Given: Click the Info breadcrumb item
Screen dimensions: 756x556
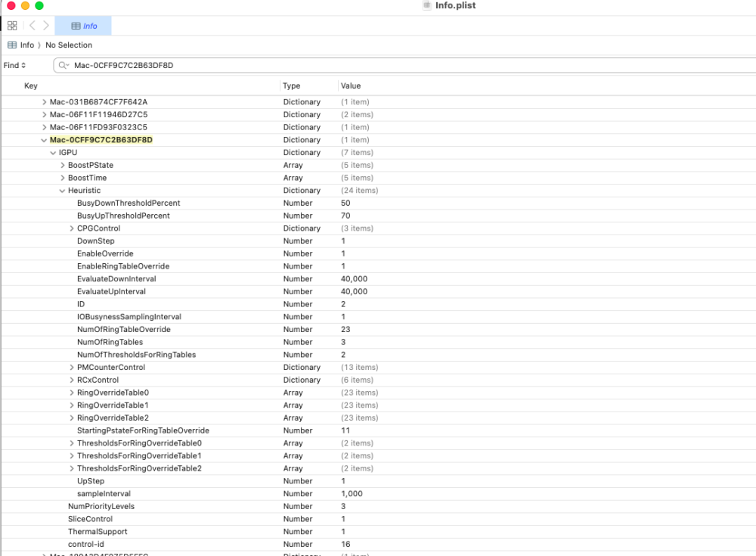Looking at the screenshot, I should pos(20,45).
